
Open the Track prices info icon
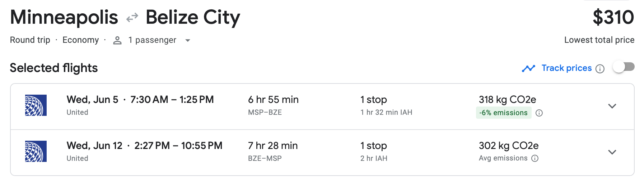pyautogui.click(x=600, y=69)
